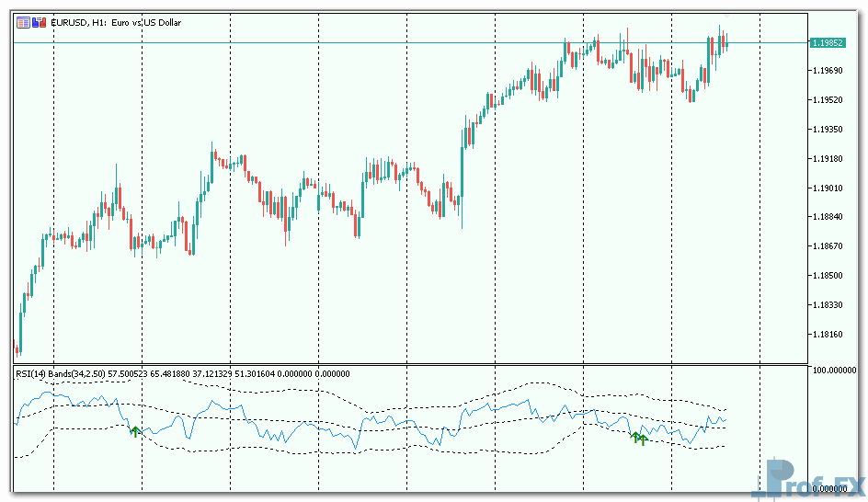This screenshot has height=502, width=868.
Task: Click the 1.19350 price scale label
Action: (x=828, y=130)
